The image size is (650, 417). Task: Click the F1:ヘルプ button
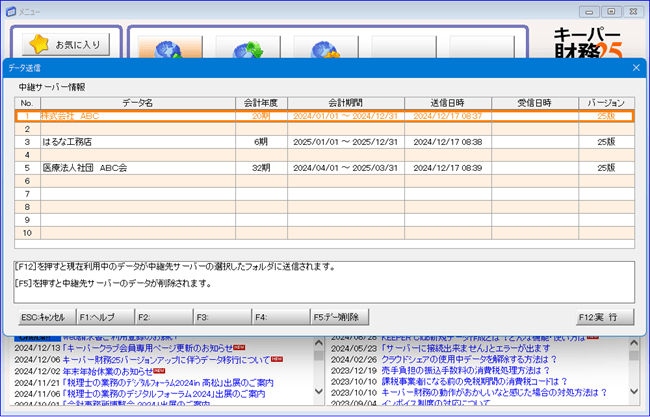pyautogui.click(x=106, y=317)
